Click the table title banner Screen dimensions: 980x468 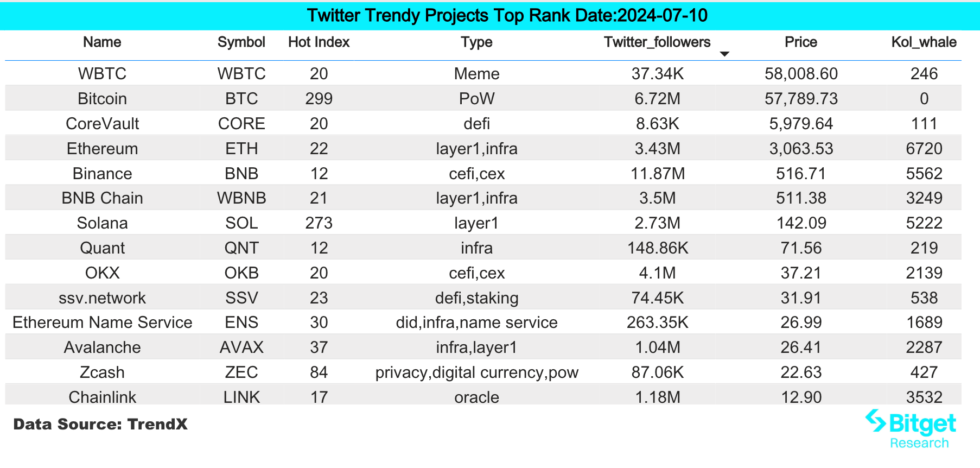[507, 16]
